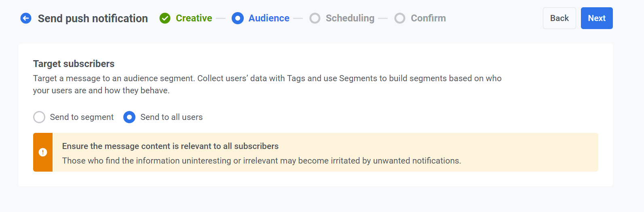
Task: Click the green Creative checkmark icon
Action: point(165,18)
